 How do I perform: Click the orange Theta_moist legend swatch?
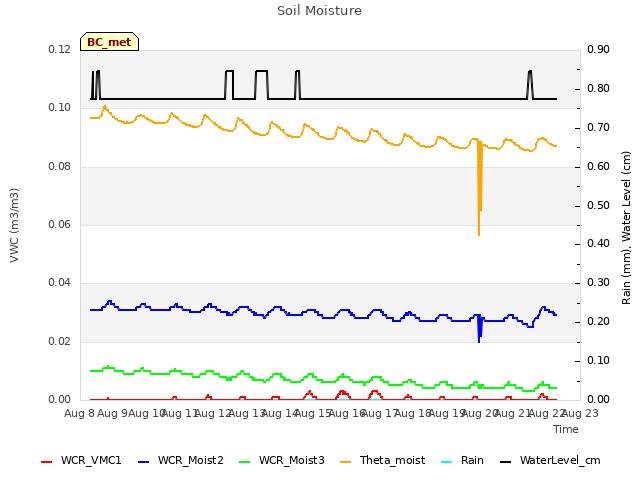(345, 462)
